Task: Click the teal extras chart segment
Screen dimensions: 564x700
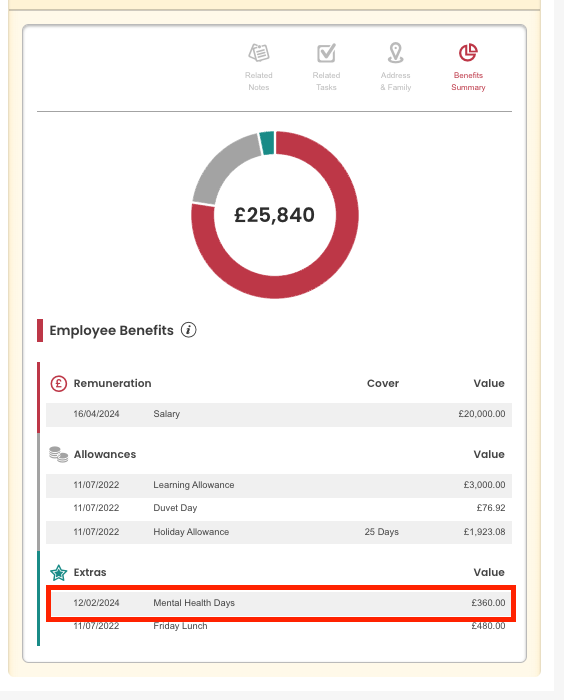Action: pyautogui.click(x=267, y=143)
